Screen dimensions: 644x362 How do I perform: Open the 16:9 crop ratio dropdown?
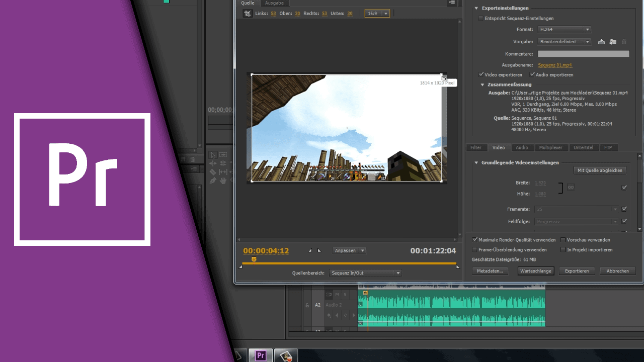[377, 14]
